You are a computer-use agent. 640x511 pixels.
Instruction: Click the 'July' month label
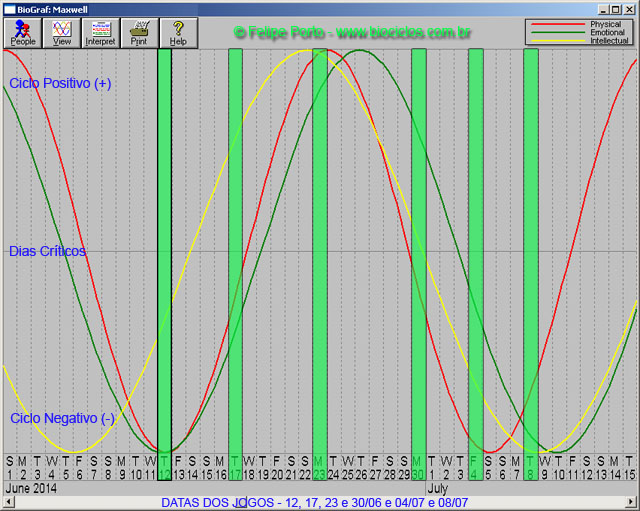click(x=438, y=488)
